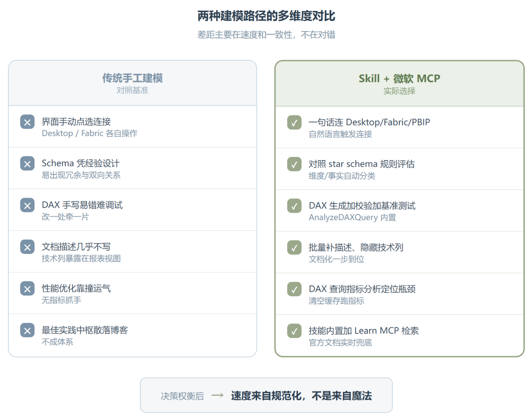Click the X icon beside 最佳实践中枢散落博客
Screen dimensions: 532x420
click(27, 331)
